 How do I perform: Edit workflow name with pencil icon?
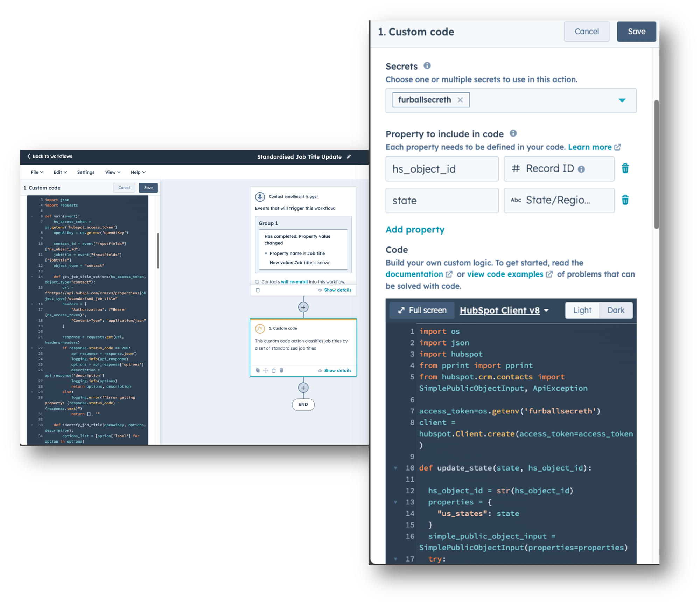click(349, 156)
